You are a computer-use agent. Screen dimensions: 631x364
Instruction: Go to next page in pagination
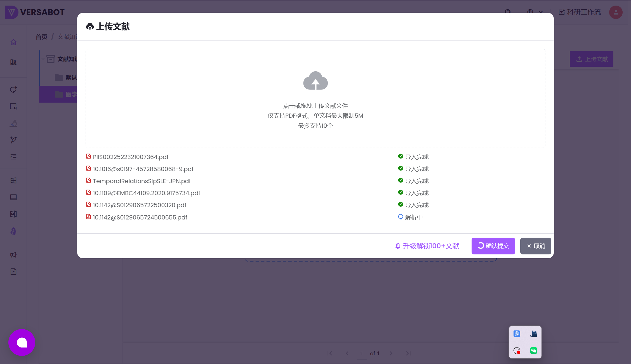tap(391, 353)
